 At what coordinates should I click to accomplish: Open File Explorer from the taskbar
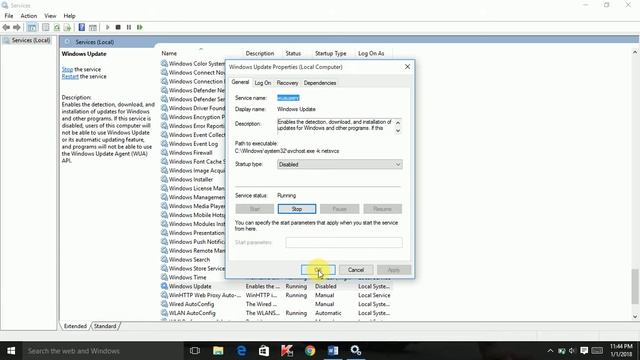(x=218, y=351)
